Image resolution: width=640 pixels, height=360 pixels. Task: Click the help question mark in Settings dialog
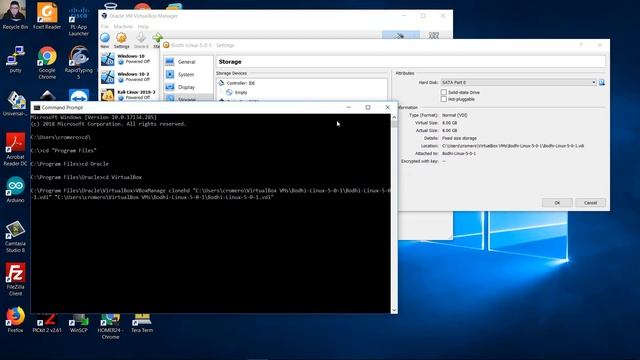tap(581, 45)
